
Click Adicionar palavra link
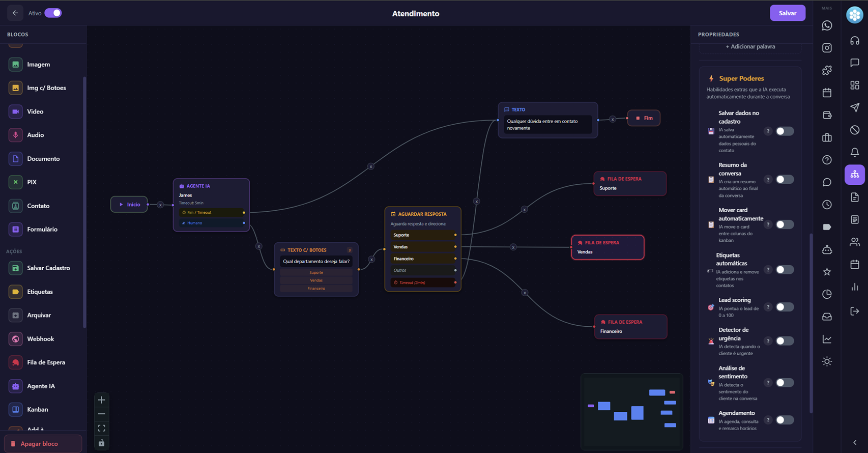[x=750, y=47]
